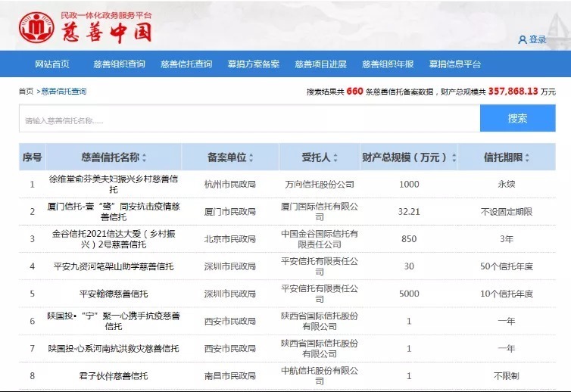
Task: Click the 1000 amount cell
Action: 409,184
